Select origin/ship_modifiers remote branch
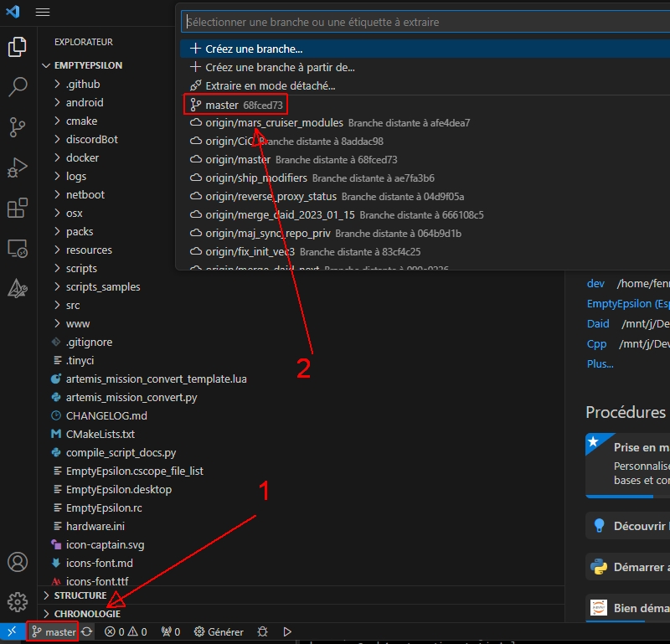Image resolution: width=670 pixels, height=644 pixels. [256, 178]
